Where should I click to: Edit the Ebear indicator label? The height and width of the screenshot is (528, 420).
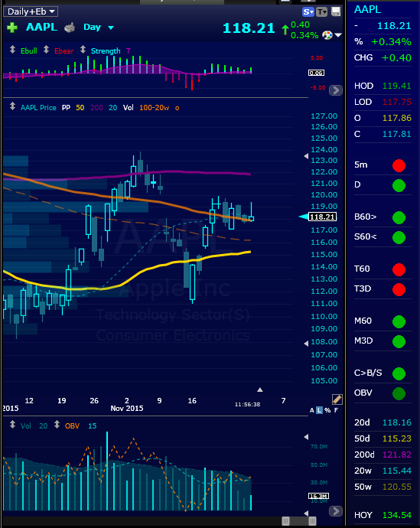[x=64, y=51]
